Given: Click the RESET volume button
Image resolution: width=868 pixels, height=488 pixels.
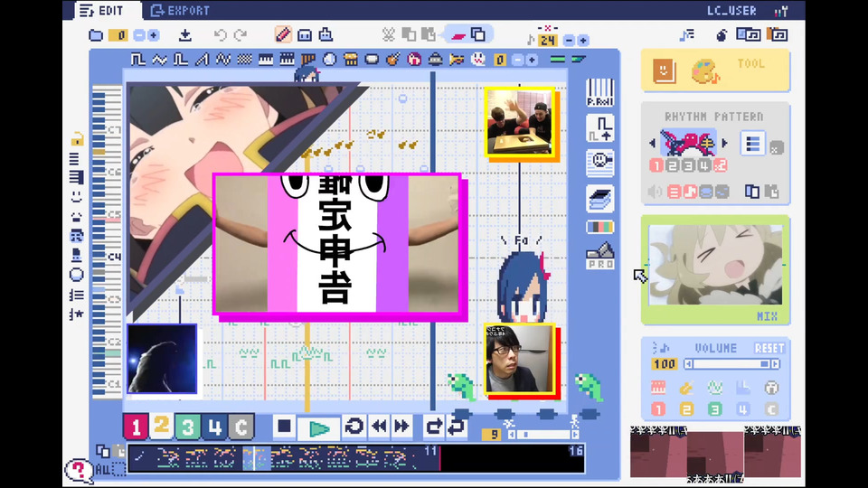Looking at the screenshot, I should pyautogui.click(x=769, y=349).
